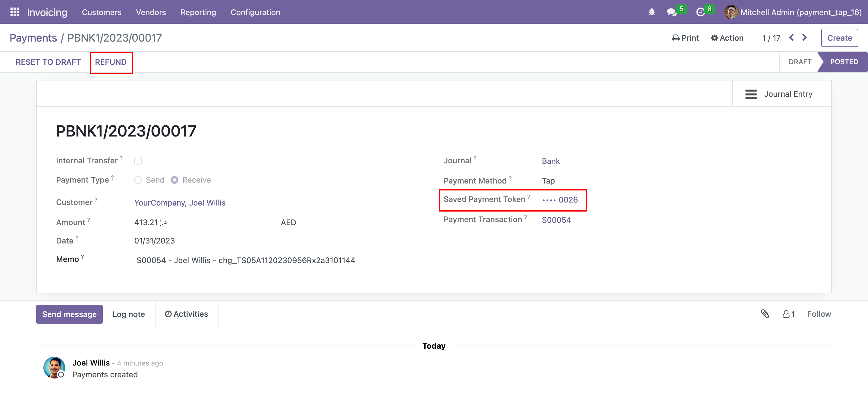This screenshot has height=402, width=868.
Task: Open saved token 0026 link
Action: pos(560,199)
